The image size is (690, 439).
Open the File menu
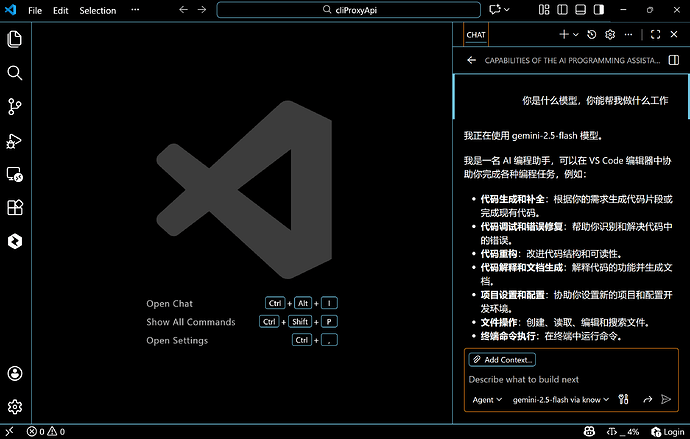coord(35,11)
